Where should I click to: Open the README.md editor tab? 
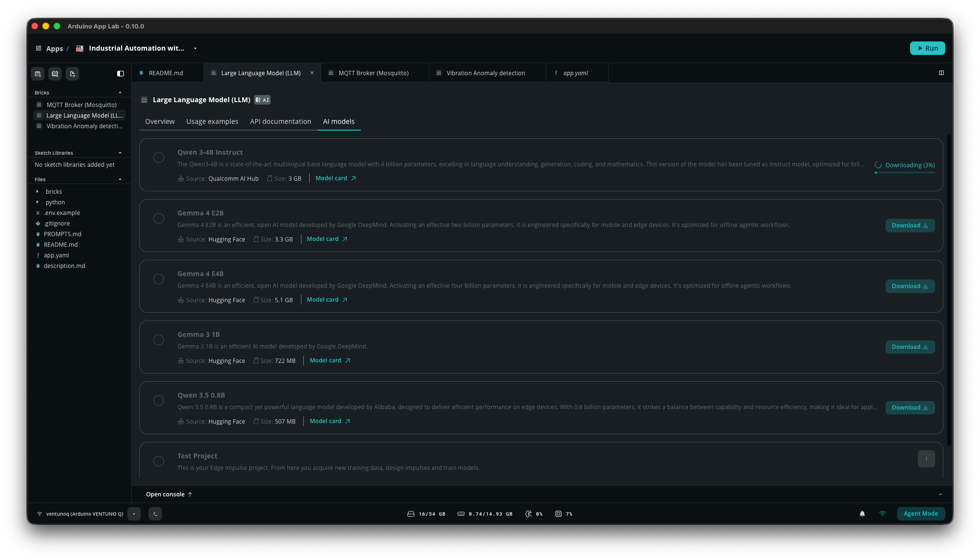point(168,73)
